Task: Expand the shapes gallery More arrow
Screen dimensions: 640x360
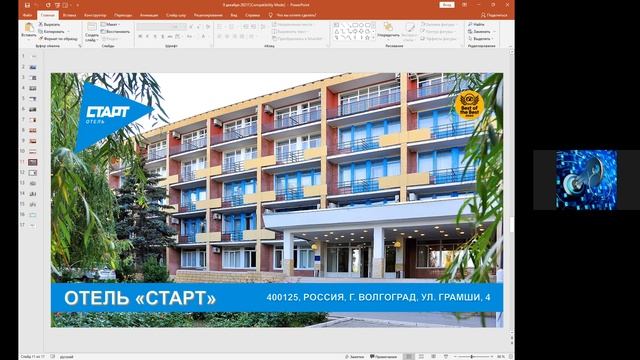Action: [374, 37]
